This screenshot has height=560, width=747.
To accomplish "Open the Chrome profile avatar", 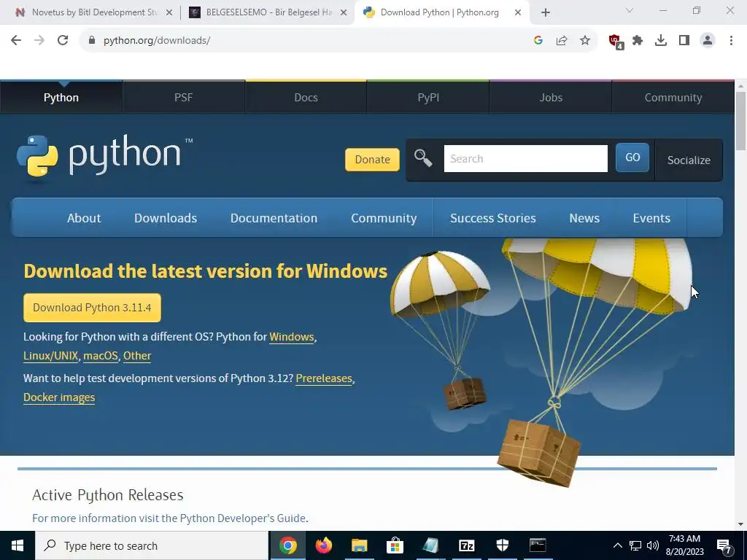I will click(708, 41).
